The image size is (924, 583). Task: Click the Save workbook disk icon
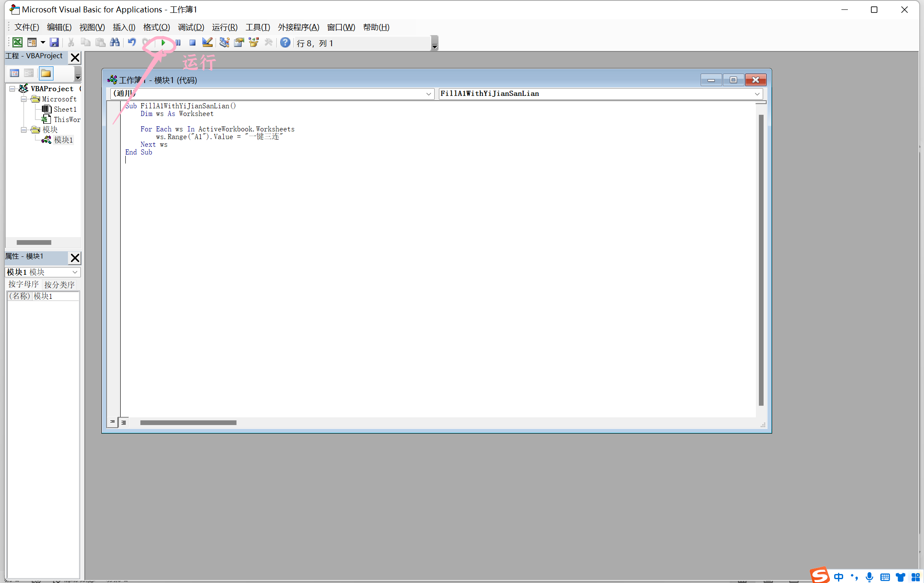pyautogui.click(x=54, y=42)
